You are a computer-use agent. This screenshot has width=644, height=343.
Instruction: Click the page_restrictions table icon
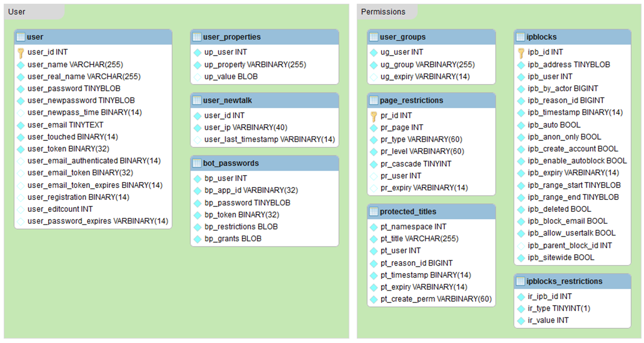(374, 100)
